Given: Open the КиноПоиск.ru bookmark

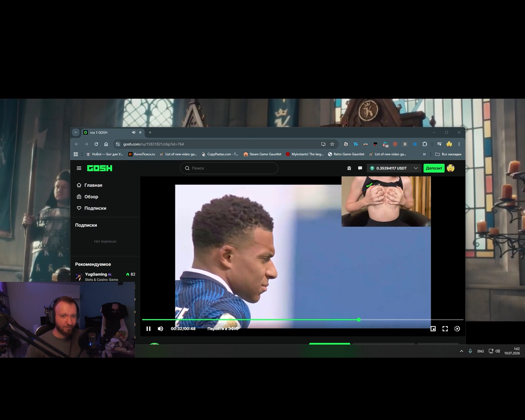Looking at the screenshot, I should (x=142, y=154).
